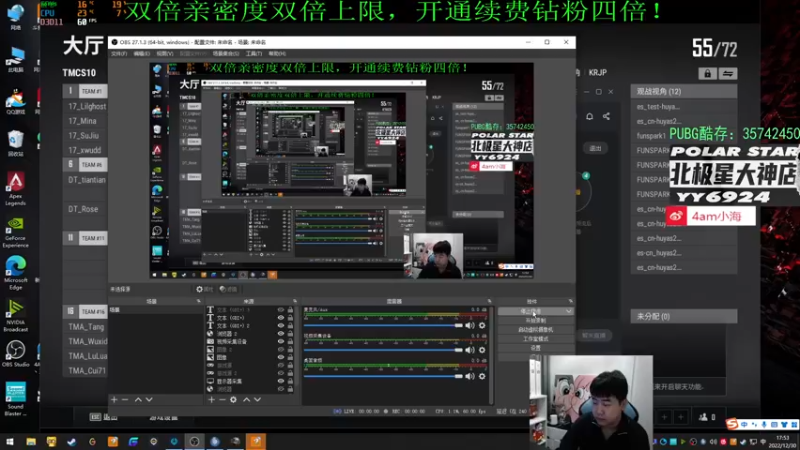Open the 场景集合(S) menu
This screenshot has height=450, width=800.
tap(226, 54)
